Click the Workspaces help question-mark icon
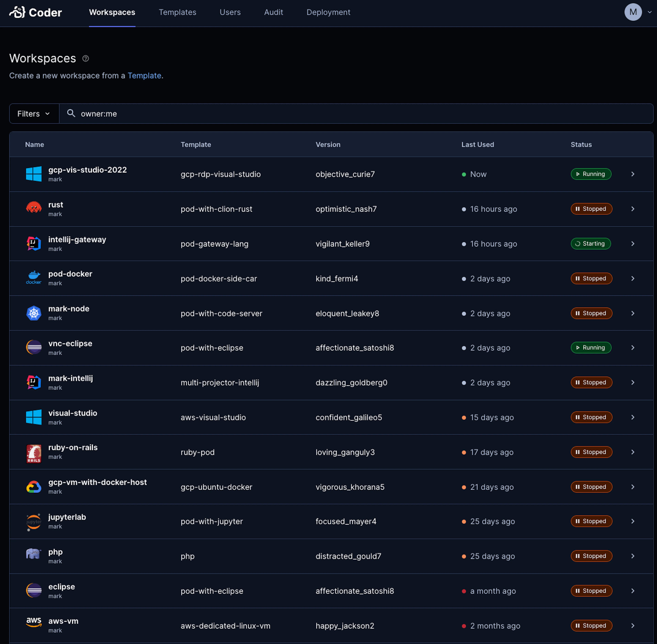The image size is (657, 644). (86, 58)
